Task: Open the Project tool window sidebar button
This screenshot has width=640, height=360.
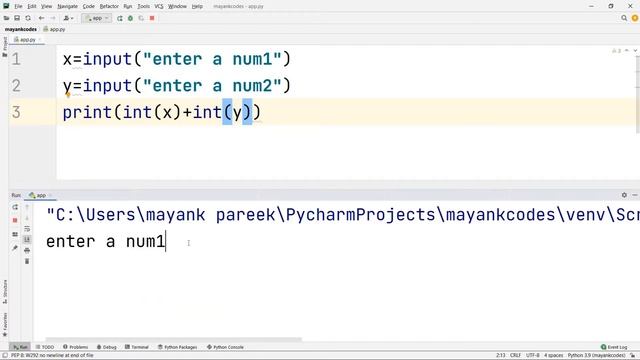Action: pos(4,47)
